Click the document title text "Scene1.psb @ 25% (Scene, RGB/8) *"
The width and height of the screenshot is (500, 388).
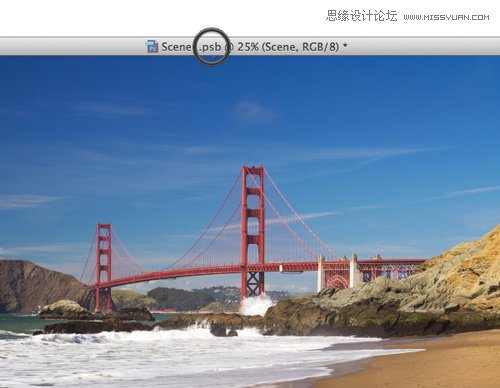click(254, 47)
